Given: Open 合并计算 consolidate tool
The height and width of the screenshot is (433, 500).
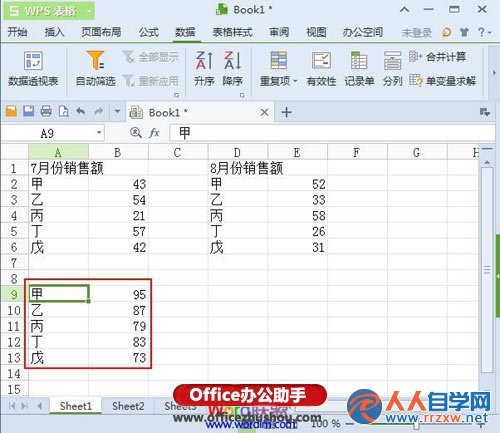Looking at the screenshot, I should 437,57.
